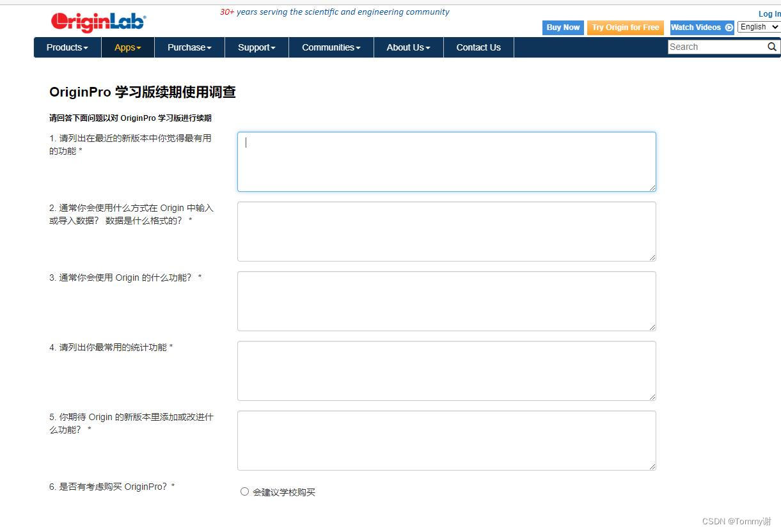Click the Log In link
Image resolution: width=781 pixels, height=532 pixels.
[x=769, y=13]
